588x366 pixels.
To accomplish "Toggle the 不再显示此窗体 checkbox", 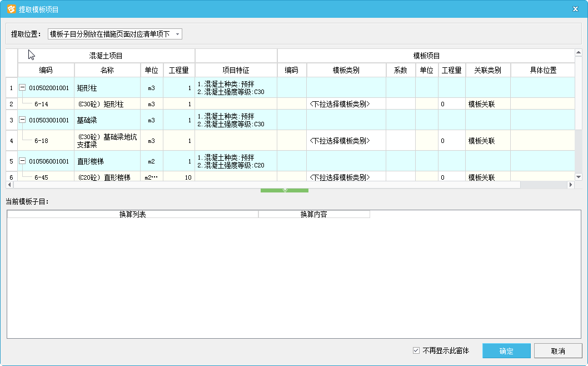I will (416, 351).
